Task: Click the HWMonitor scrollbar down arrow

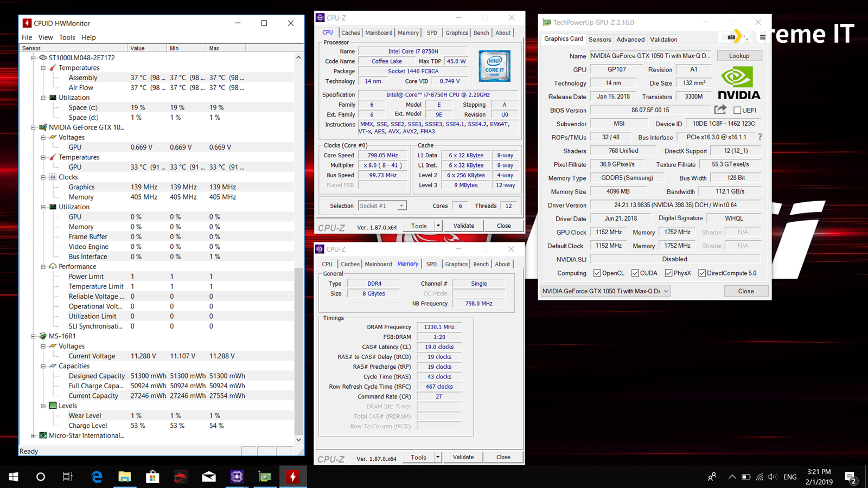Action: pos(298,440)
